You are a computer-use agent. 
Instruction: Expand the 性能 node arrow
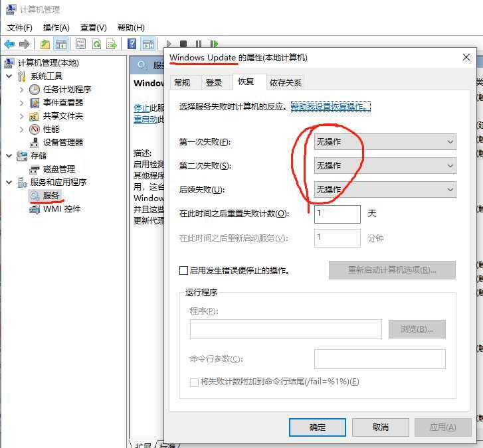pos(21,129)
